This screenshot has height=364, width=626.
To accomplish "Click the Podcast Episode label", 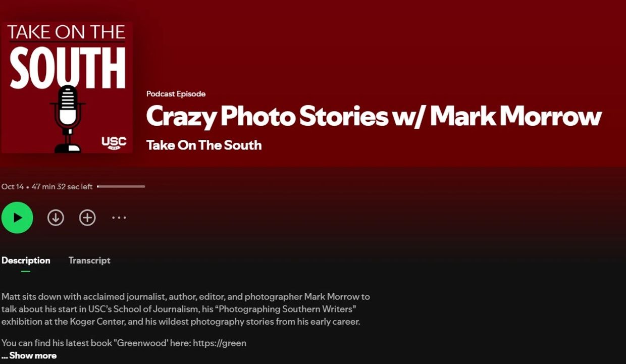I will 176,94.
